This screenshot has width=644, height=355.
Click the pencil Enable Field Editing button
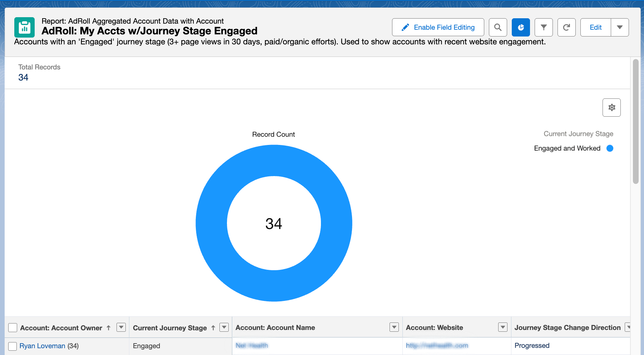(x=438, y=27)
